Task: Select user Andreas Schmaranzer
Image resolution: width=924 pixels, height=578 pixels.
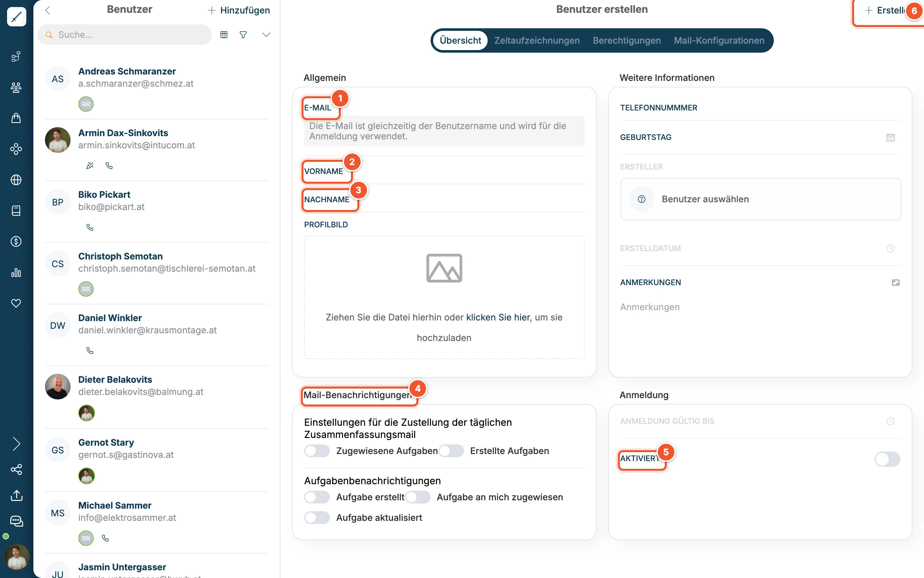Action: [x=157, y=89]
